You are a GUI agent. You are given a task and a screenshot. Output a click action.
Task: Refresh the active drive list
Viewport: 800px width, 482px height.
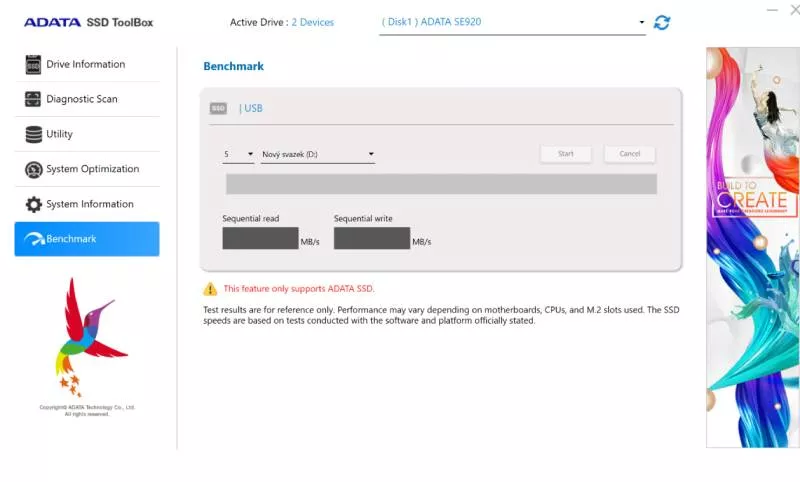(x=662, y=22)
